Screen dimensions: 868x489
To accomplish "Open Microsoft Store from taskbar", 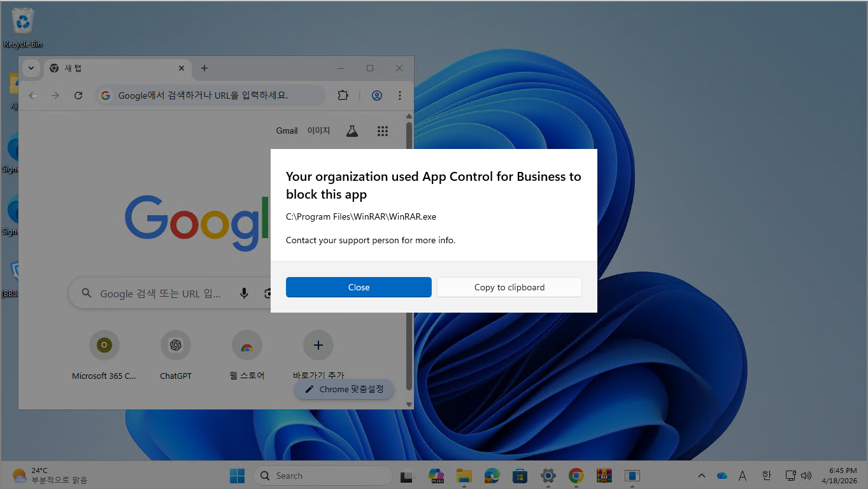I will click(520, 476).
